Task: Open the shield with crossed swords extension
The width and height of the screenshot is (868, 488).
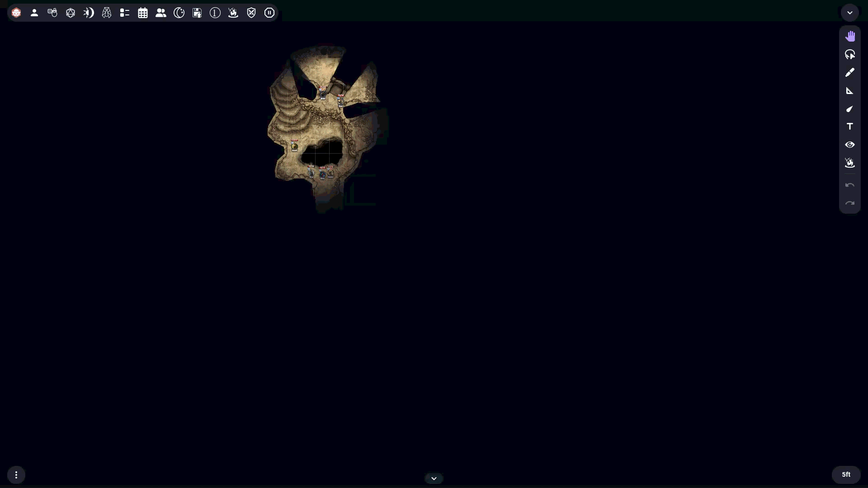Action: (251, 13)
